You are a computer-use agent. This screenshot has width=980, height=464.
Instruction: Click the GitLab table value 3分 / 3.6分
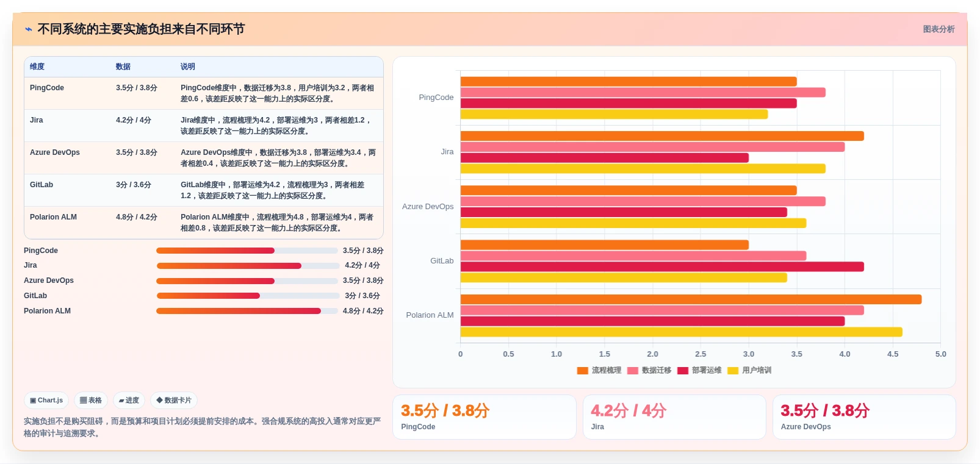tap(134, 185)
